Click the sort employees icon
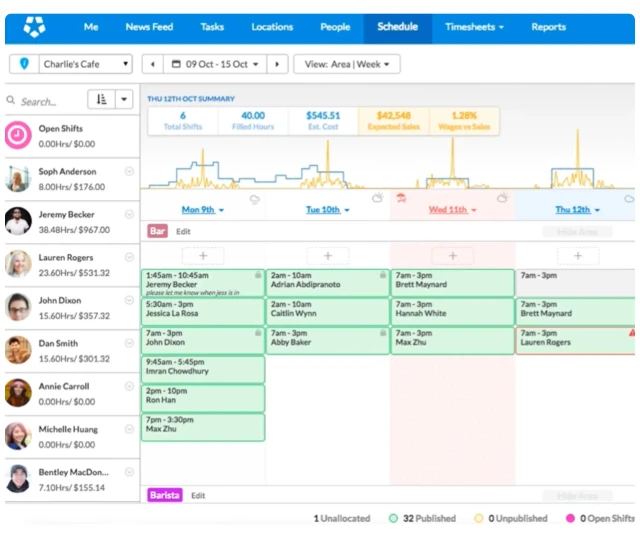Image resolution: width=640 pixels, height=538 pixels. (x=101, y=100)
